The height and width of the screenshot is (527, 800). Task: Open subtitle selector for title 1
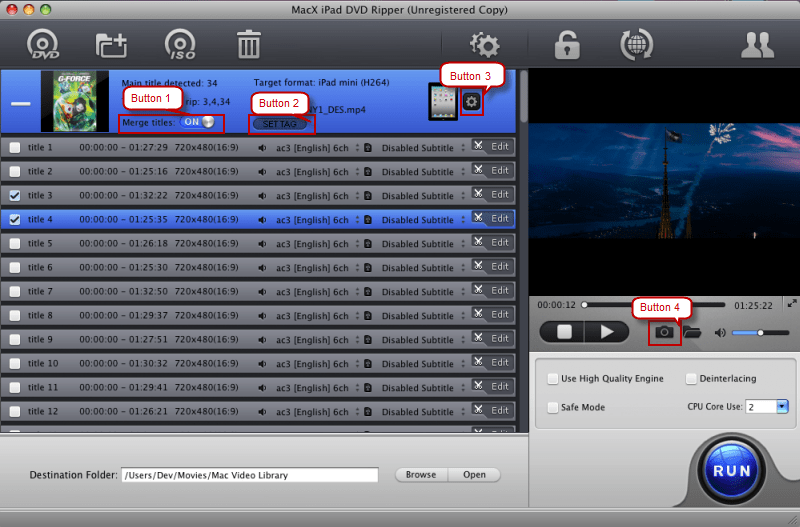click(423, 148)
